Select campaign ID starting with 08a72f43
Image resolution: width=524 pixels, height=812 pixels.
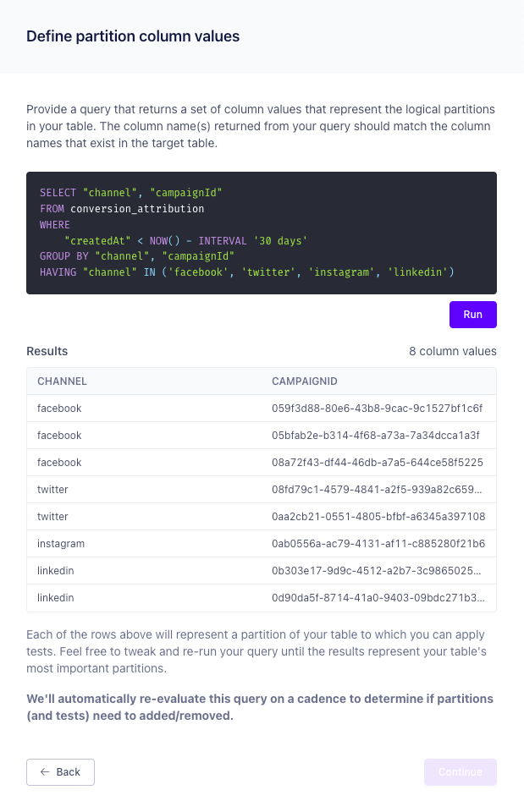(377, 463)
